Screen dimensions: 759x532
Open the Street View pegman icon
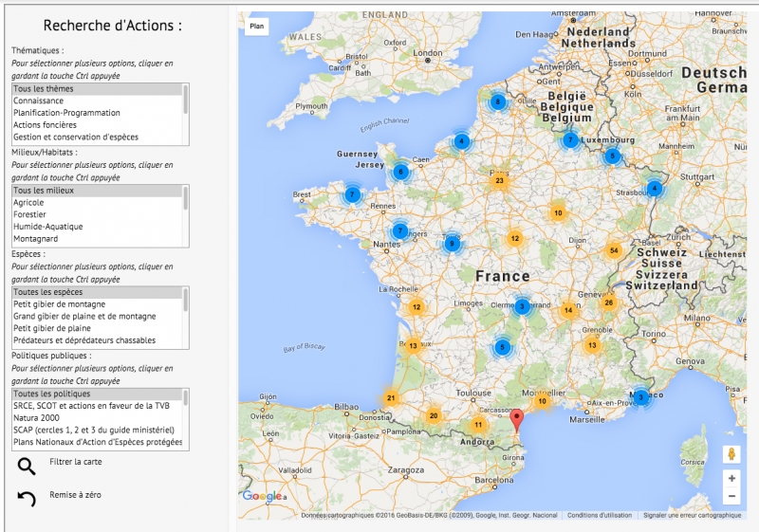click(731, 453)
